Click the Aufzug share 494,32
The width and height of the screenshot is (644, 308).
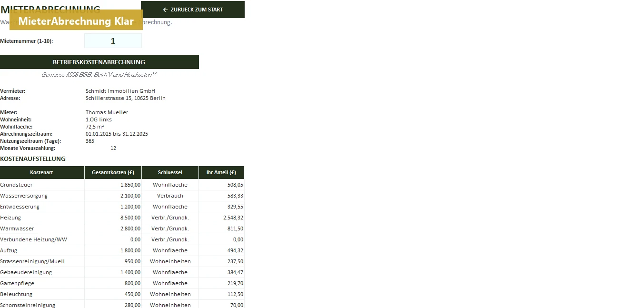(235, 250)
